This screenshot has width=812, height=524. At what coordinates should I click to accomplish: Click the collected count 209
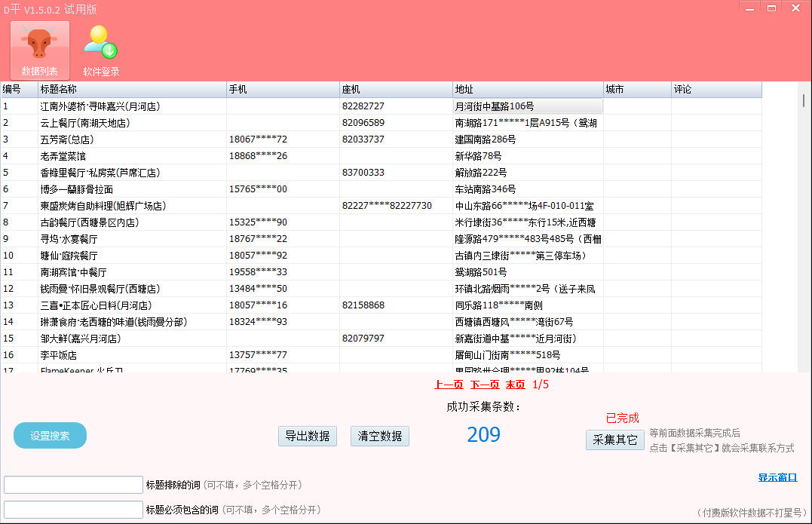[484, 434]
